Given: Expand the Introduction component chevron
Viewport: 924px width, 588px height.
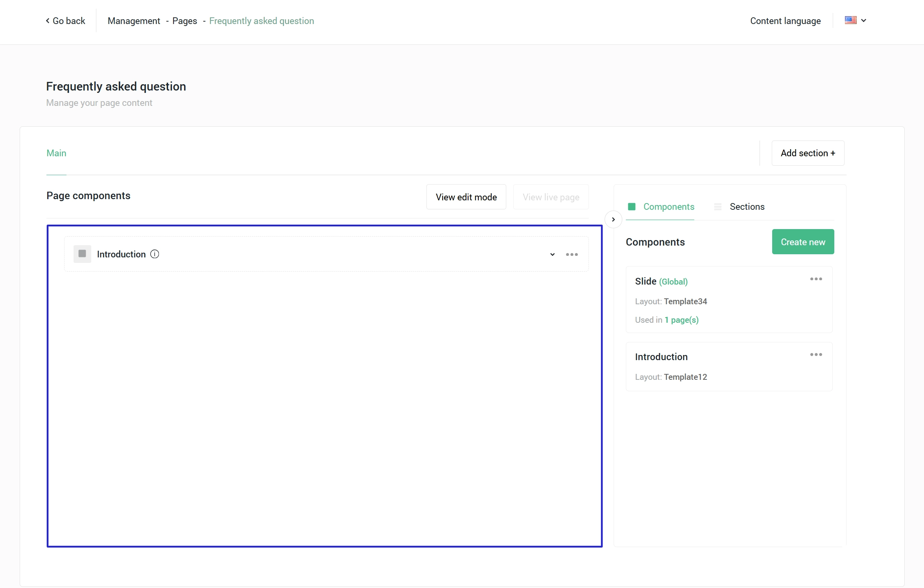Looking at the screenshot, I should pos(552,255).
